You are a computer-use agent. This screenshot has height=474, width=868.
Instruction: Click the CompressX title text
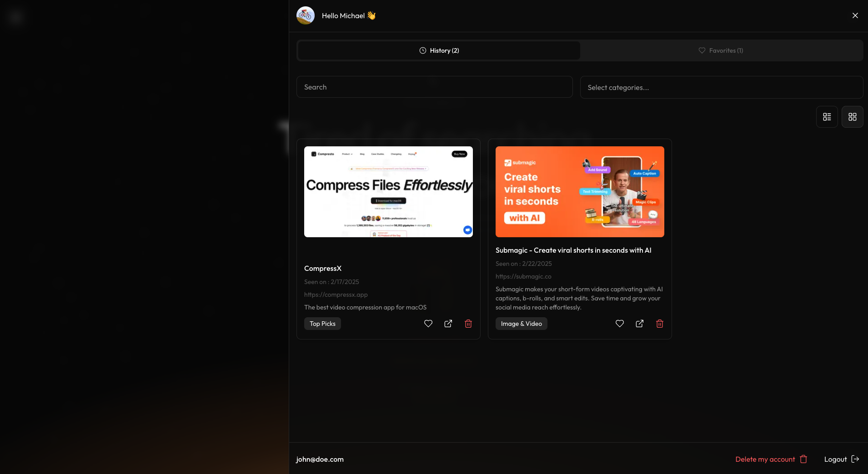pos(323,269)
